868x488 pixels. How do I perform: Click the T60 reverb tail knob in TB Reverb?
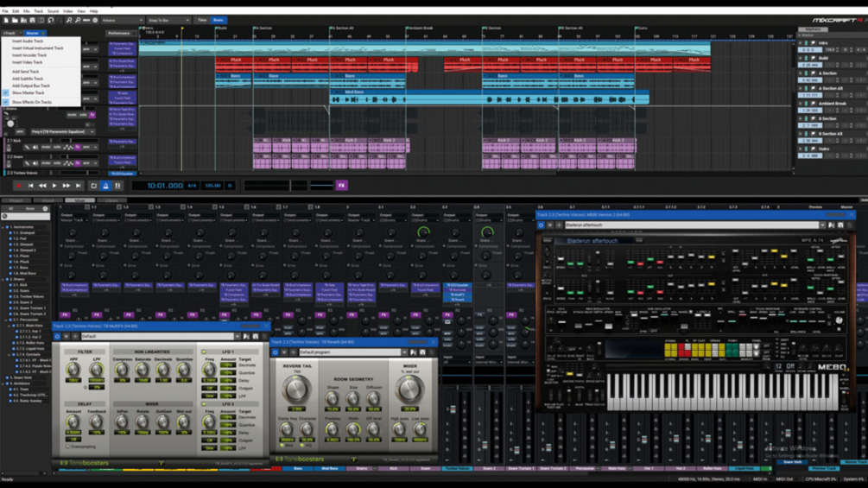[296, 389]
